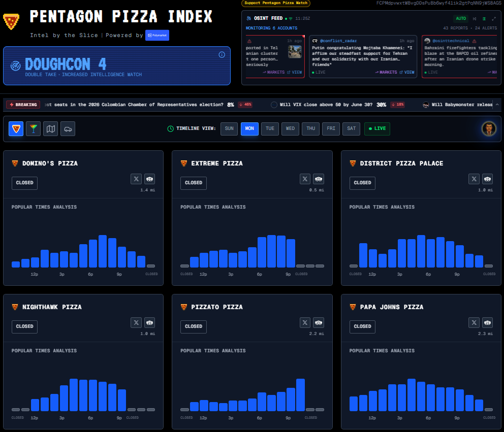The image size is (504, 432).
Task: Click CLOSED status on Domino's Pizza
Action: (x=25, y=183)
